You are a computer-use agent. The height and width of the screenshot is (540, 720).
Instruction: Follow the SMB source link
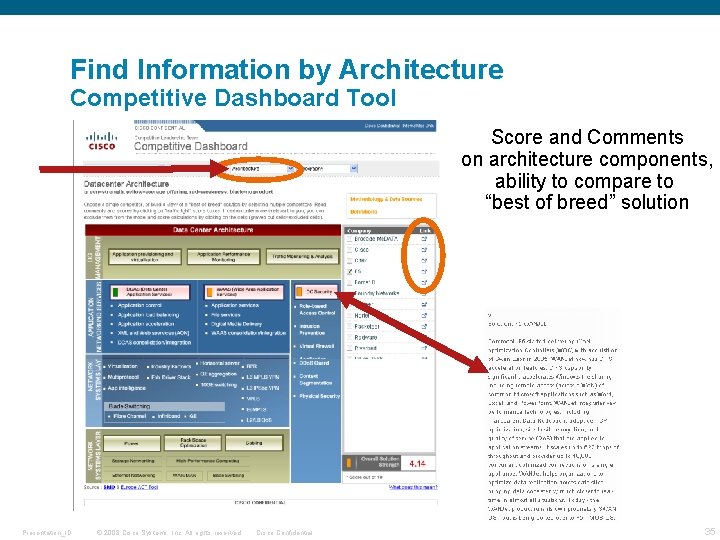(x=109, y=487)
